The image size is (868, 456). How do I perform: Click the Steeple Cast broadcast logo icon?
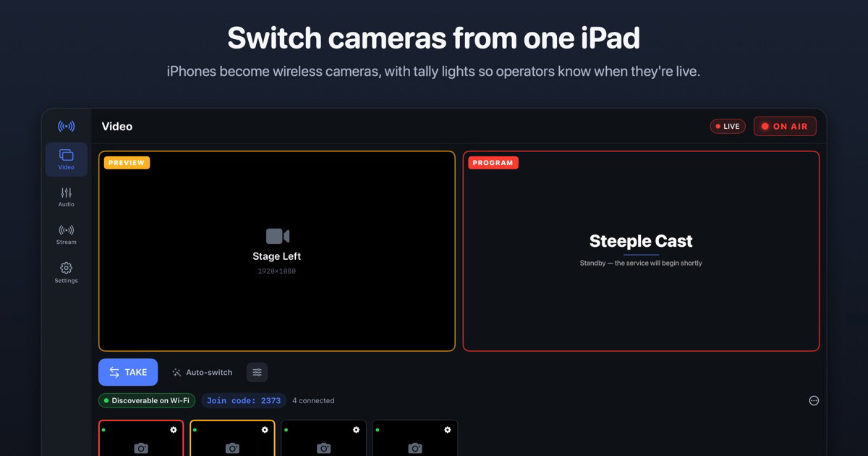pos(67,127)
